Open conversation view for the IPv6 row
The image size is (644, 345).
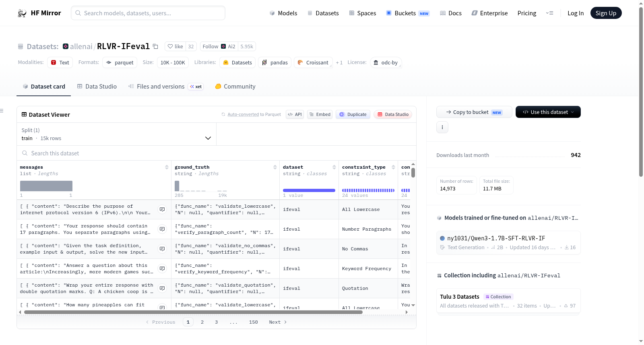pyautogui.click(x=162, y=209)
